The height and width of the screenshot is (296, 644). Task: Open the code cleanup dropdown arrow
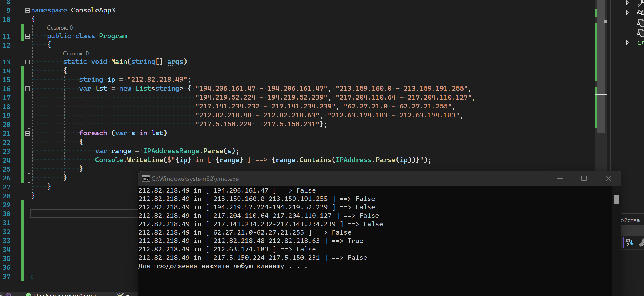[x=128, y=295]
